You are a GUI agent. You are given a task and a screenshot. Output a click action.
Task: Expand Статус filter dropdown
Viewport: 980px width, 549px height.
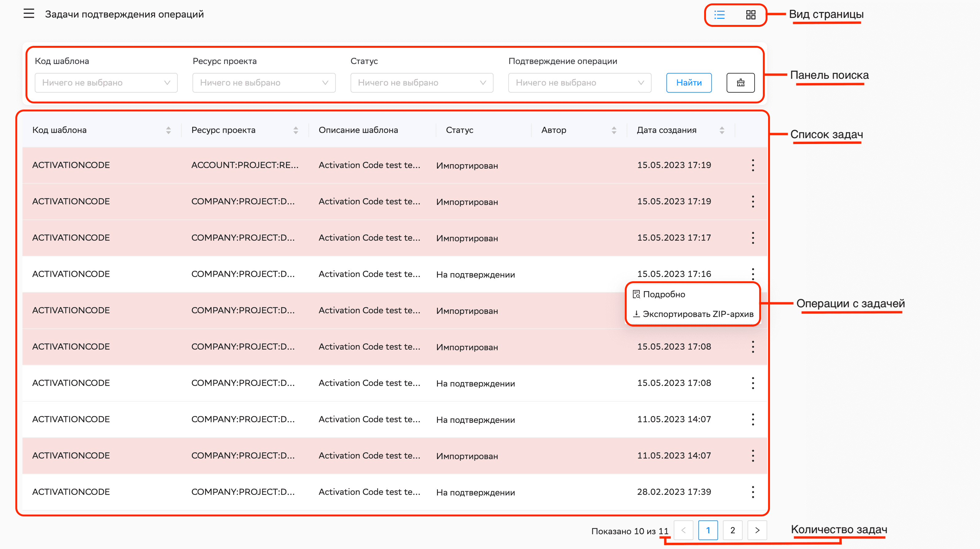coord(422,82)
